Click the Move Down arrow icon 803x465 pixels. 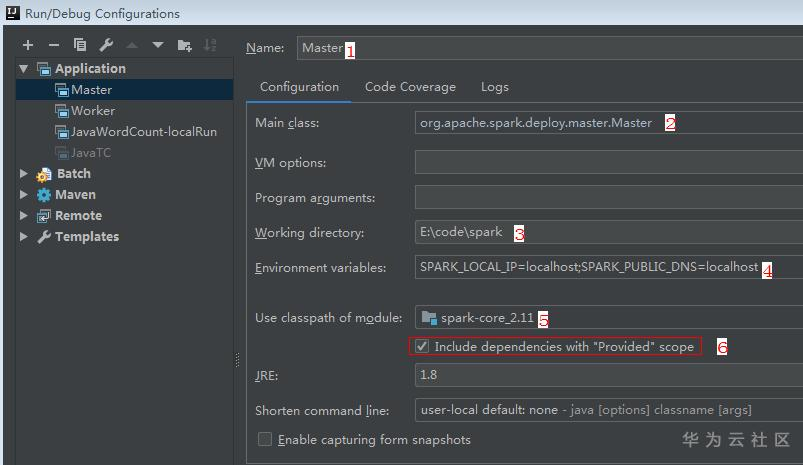click(158, 45)
